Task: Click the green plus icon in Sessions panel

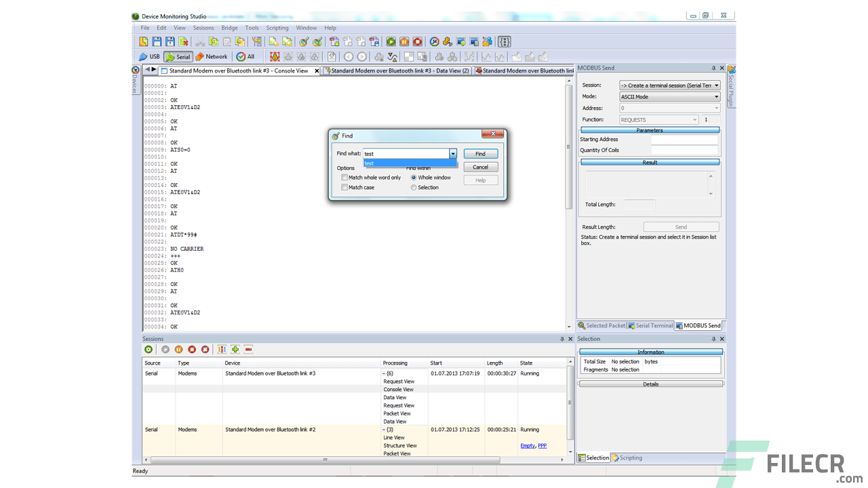Action: (x=235, y=349)
